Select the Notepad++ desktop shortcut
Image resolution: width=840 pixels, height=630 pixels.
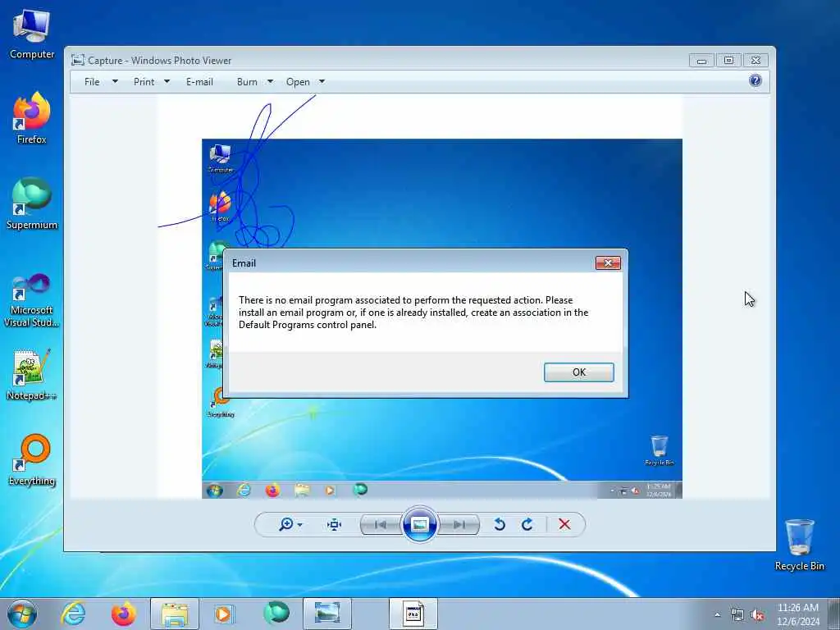pos(32,374)
